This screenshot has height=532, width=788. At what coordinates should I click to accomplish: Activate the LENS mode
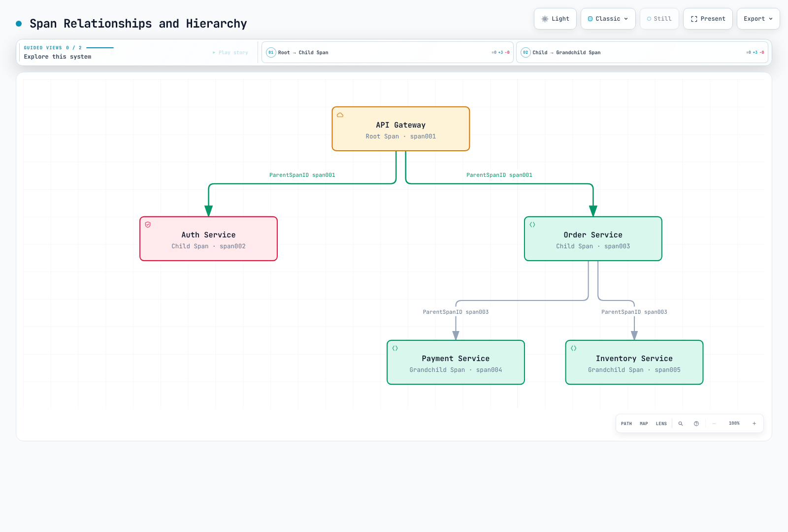click(x=661, y=424)
